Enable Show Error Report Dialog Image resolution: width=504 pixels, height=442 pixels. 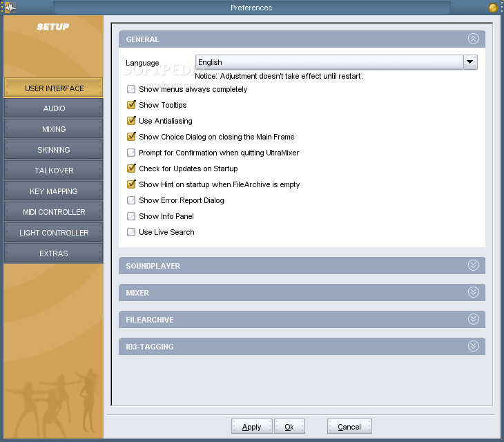click(x=131, y=200)
